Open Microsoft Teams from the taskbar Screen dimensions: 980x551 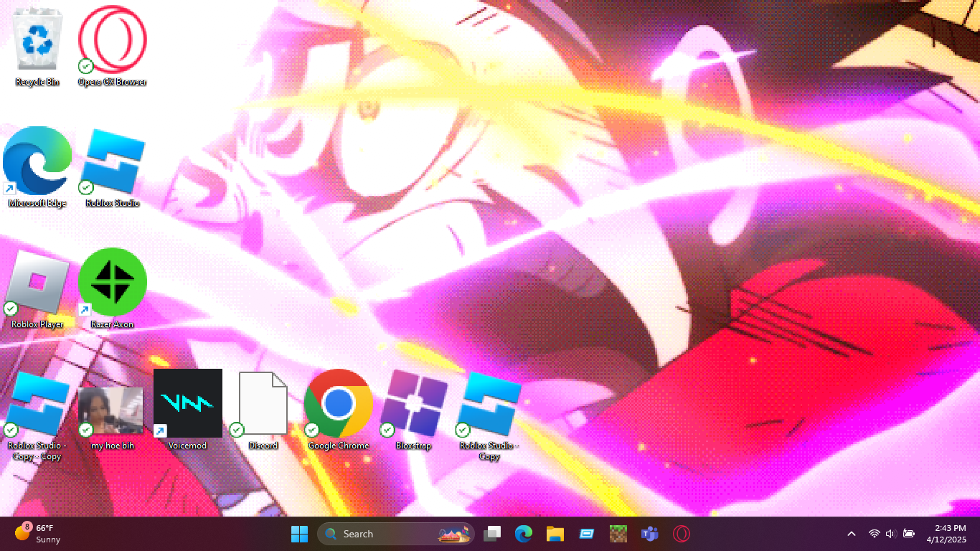point(650,534)
